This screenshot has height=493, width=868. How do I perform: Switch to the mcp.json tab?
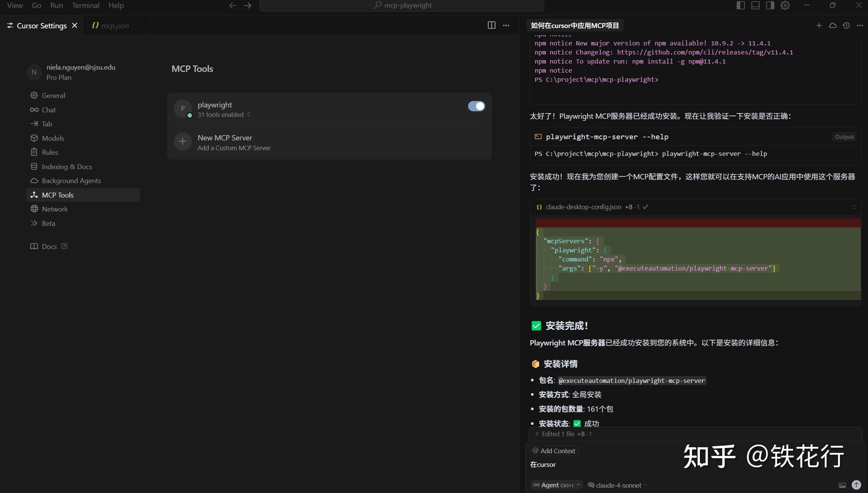(114, 26)
